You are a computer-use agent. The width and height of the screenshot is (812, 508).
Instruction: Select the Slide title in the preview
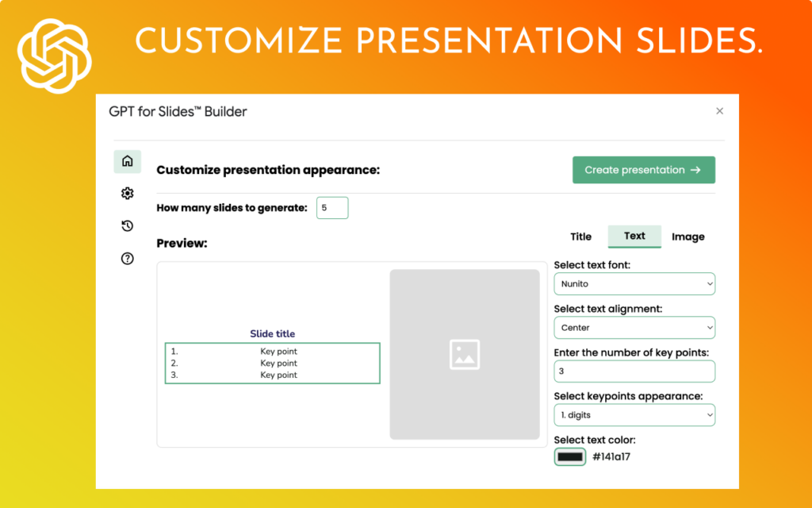(272, 333)
